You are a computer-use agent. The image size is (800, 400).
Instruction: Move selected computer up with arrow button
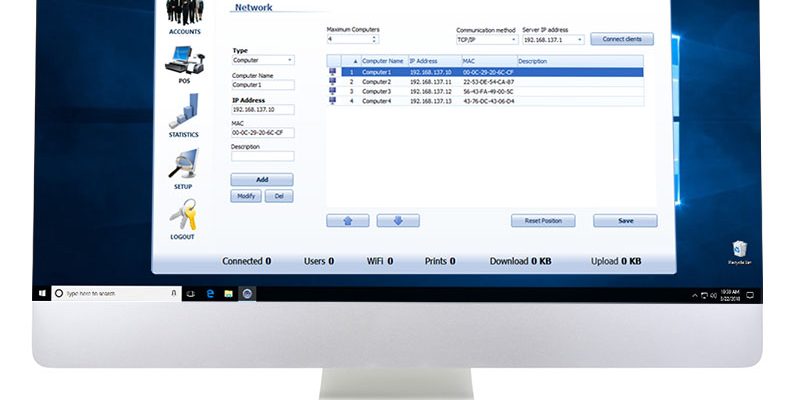(x=347, y=220)
